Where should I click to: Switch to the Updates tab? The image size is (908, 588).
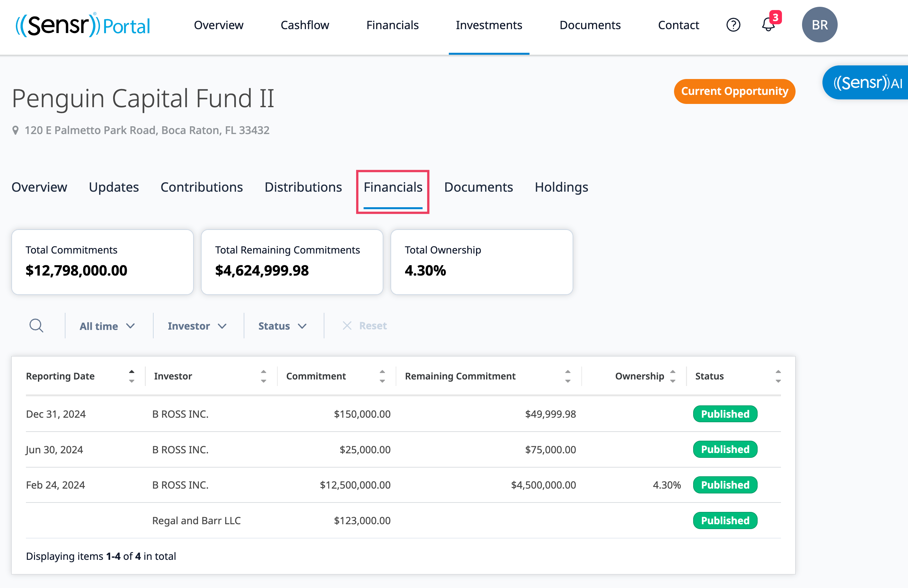114,187
